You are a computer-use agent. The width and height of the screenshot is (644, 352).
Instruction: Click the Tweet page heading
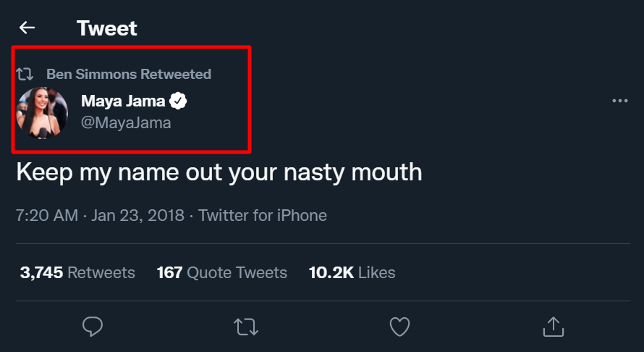click(107, 28)
